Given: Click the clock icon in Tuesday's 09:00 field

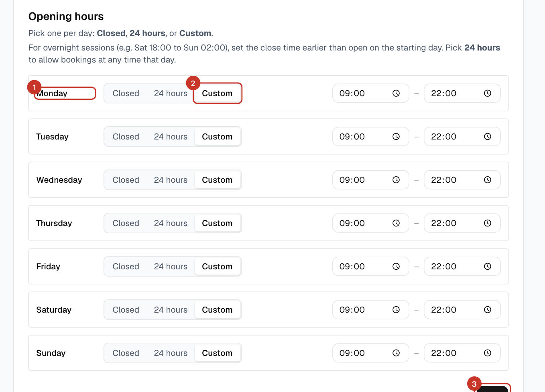Looking at the screenshot, I should click(x=396, y=137).
